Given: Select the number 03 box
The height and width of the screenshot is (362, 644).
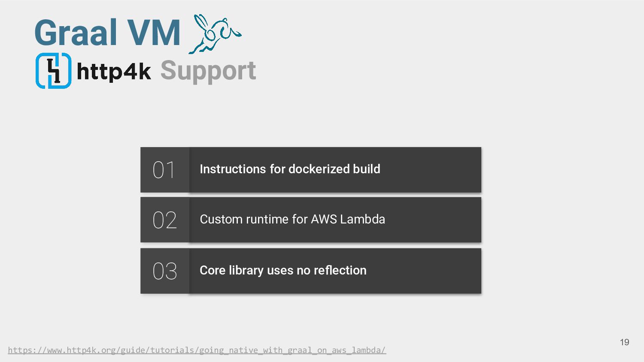Looking at the screenshot, I should tap(164, 271).
